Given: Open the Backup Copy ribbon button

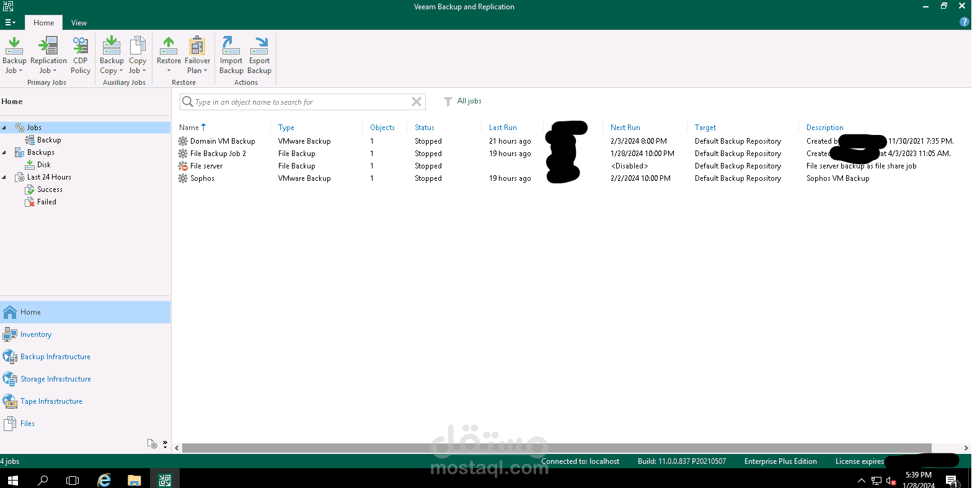Looking at the screenshot, I should [112, 55].
